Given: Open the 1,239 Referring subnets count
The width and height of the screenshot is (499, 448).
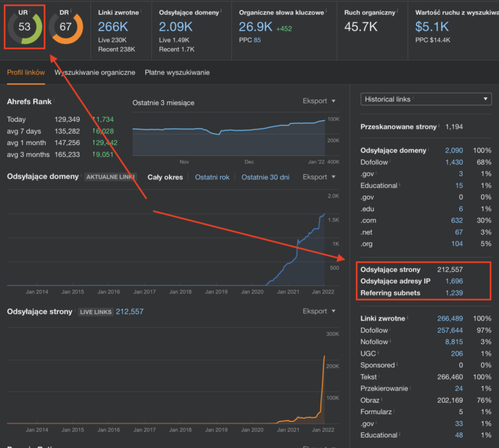Looking at the screenshot, I should (x=454, y=293).
